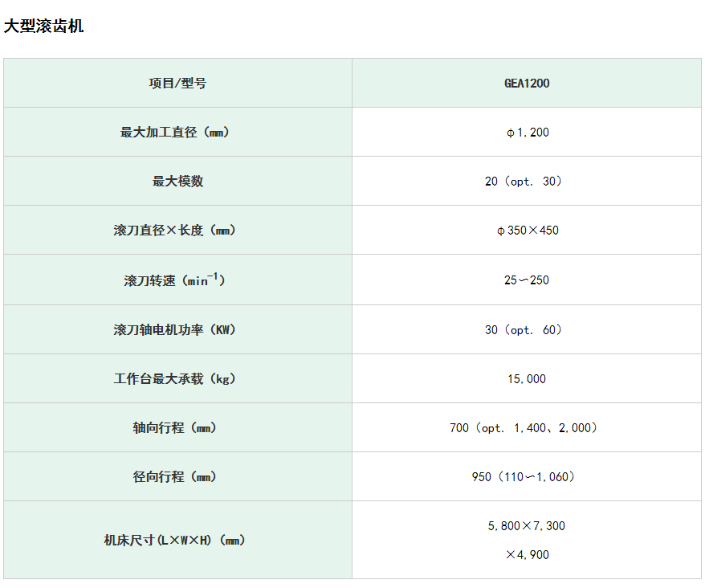Select the 径向行程（mm） label
The width and height of the screenshot is (705, 588).
177,477
